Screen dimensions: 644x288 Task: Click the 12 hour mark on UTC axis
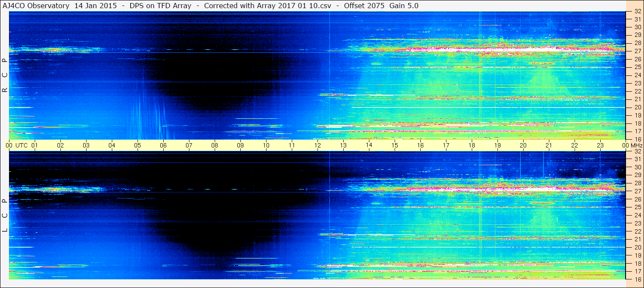point(318,145)
